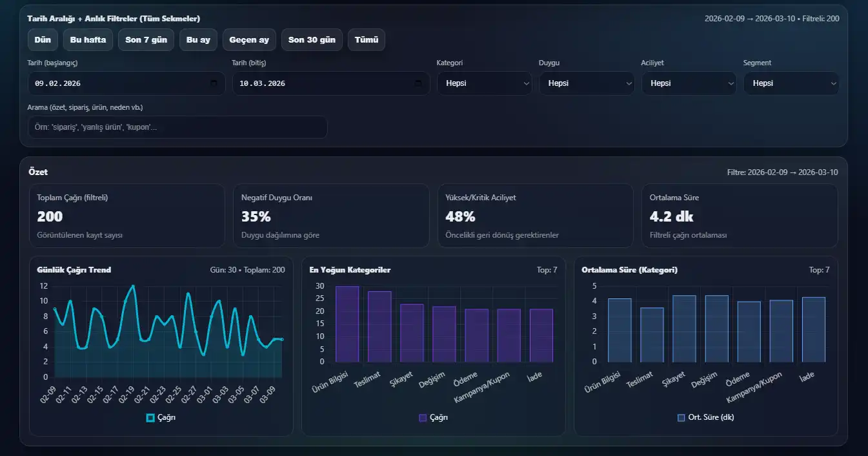
Task: Apply the Bu hafta date preset
Action: pos(88,40)
